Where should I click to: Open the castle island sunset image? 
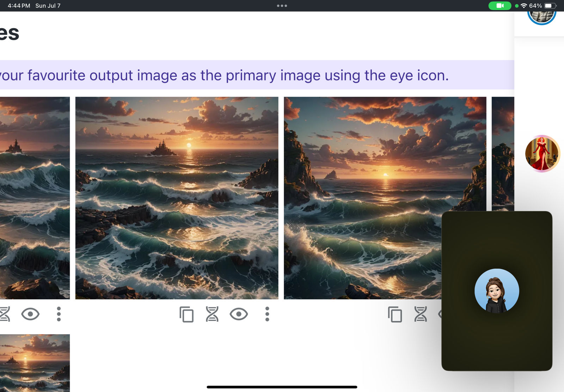pyautogui.click(x=177, y=198)
